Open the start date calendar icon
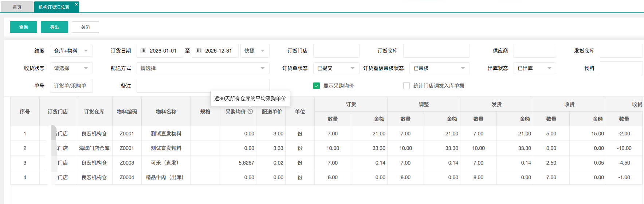The height and width of the screenshot is (204, 644). (x=144, y=51)
